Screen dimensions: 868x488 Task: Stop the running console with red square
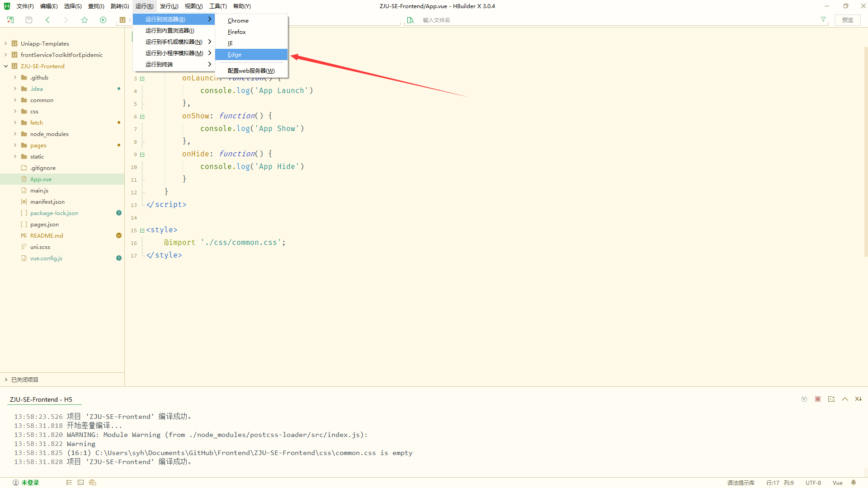tap(818, 399)
